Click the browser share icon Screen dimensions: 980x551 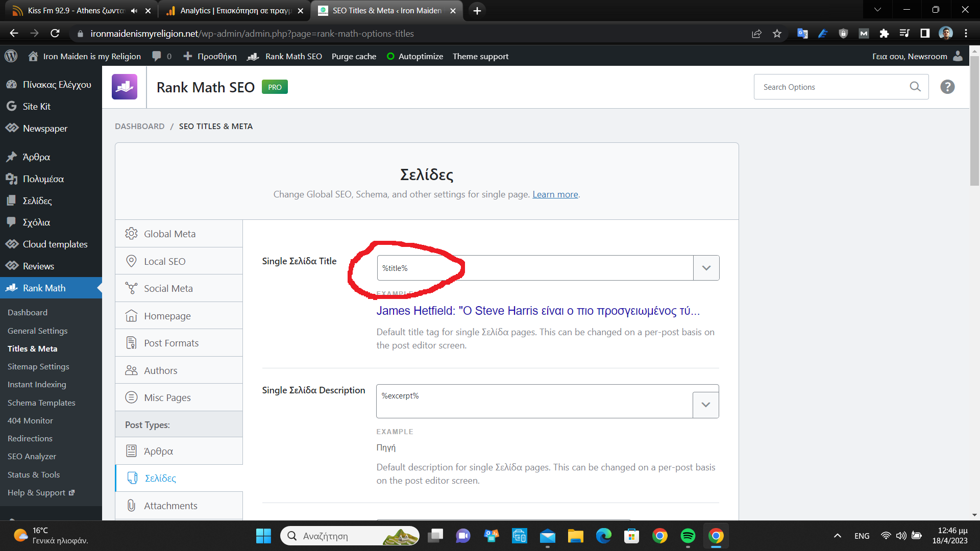(756, 33)
